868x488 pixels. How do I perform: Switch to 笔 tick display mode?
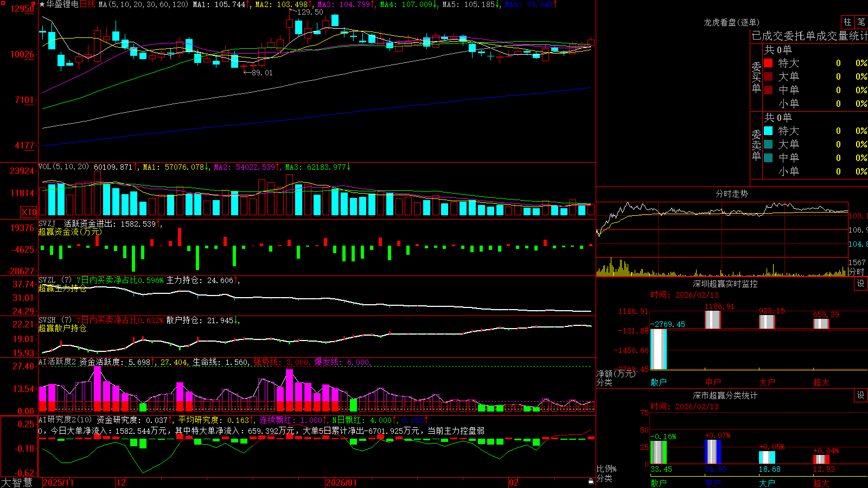(x=861, y=22)
